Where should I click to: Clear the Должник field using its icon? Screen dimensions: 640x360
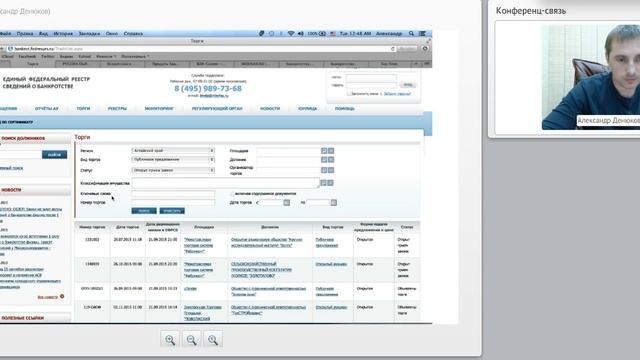[x=331, y=160]
